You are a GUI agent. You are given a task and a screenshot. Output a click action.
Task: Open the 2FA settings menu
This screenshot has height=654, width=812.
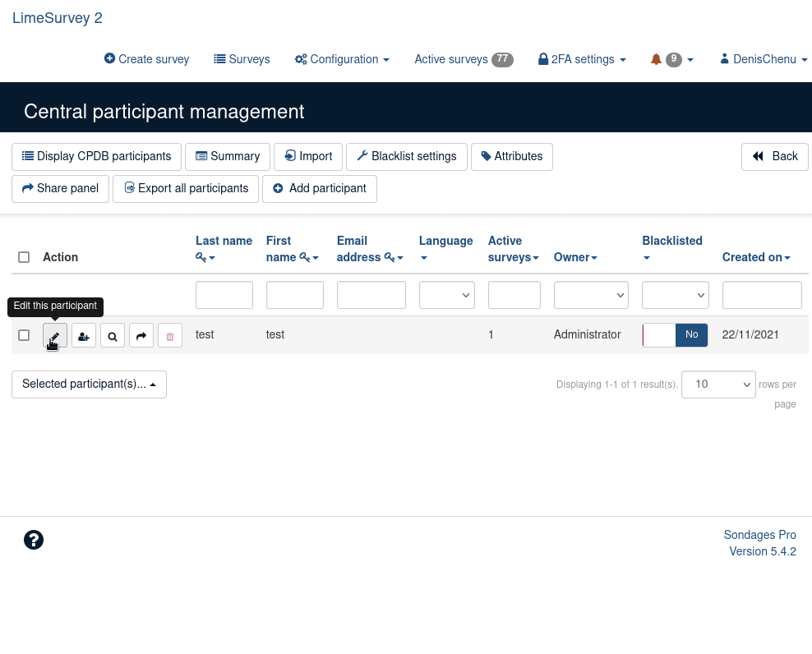[x=582, y=59]
